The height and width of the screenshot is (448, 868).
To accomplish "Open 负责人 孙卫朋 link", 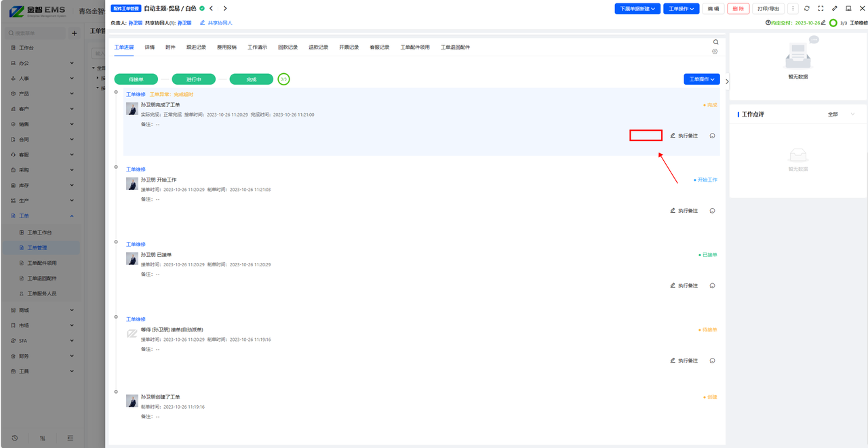I will [136, 23].
